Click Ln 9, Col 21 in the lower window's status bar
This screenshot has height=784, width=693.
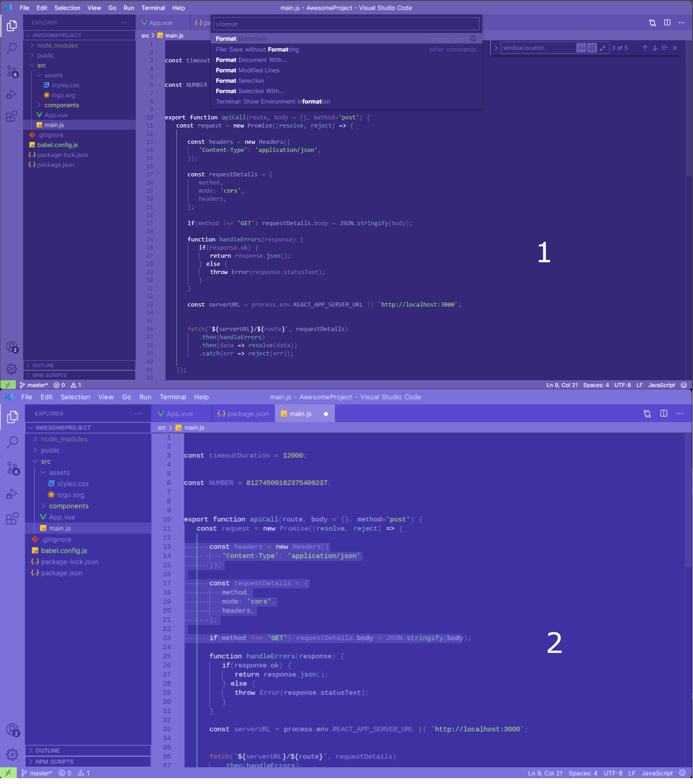tap(545, 773)
